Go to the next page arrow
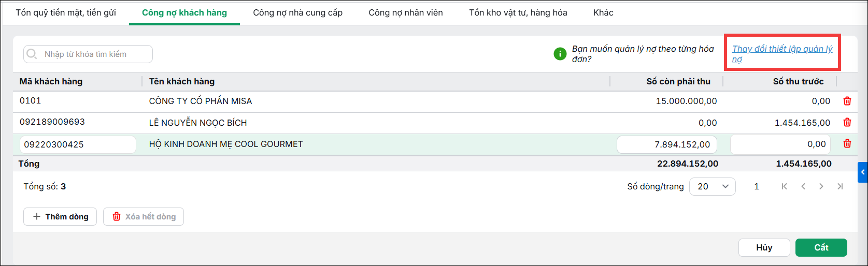 821,186
